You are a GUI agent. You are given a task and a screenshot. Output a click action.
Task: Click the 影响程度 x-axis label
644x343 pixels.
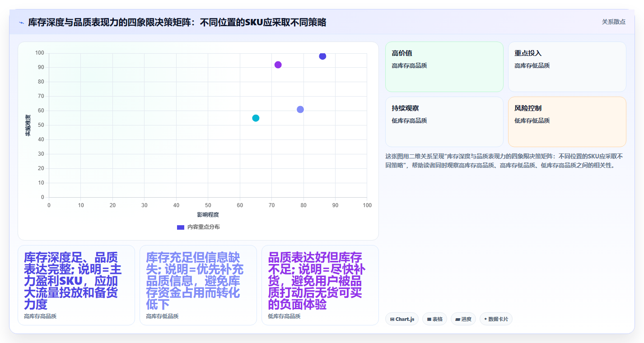point(208,214)
